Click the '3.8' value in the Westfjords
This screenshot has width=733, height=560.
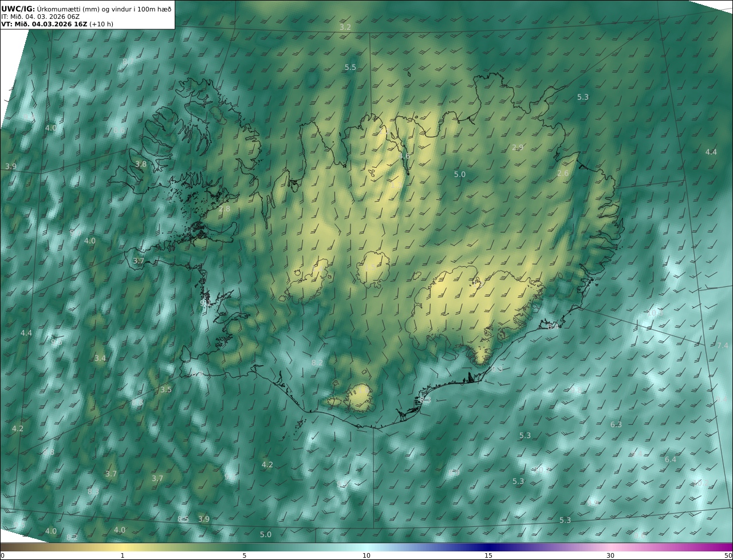pos(141,164)
